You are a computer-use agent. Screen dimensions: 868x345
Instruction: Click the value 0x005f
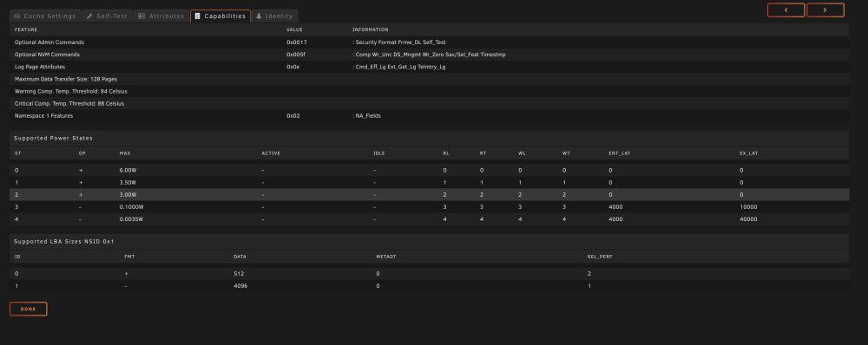[x=296, y=55]
